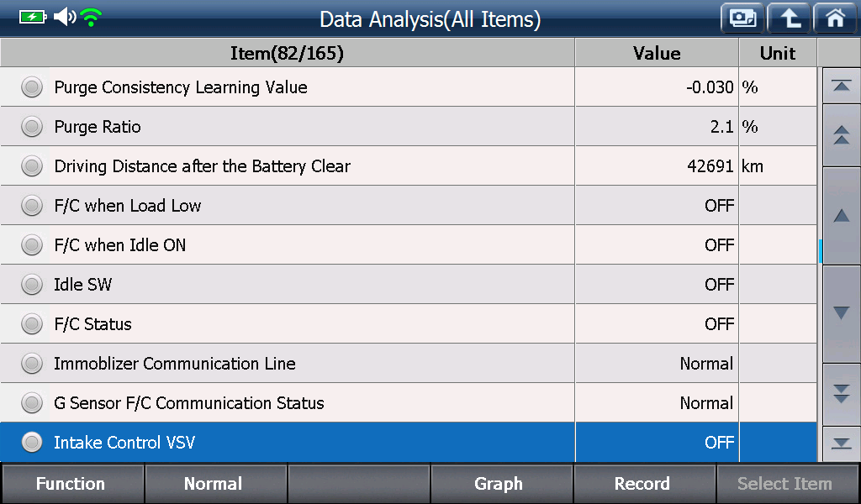Jump to bottom of list arrow
861x504 pixels.
pyautogui.click(x=841, y=444)
